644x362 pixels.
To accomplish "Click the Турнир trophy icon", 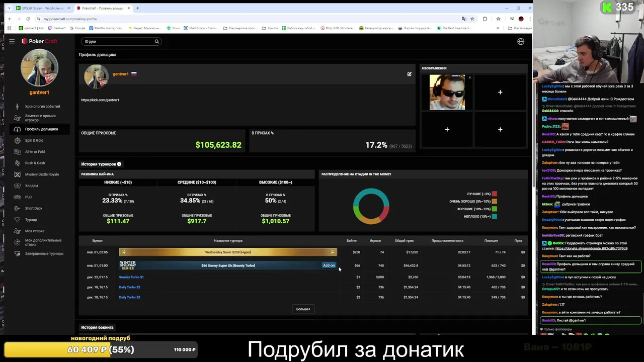I will (x=17, y=220).
